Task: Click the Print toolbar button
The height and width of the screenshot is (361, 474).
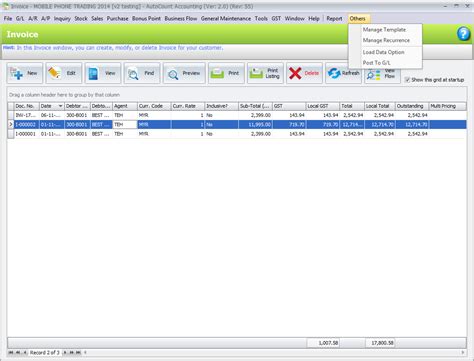Action: click(226, 73)
